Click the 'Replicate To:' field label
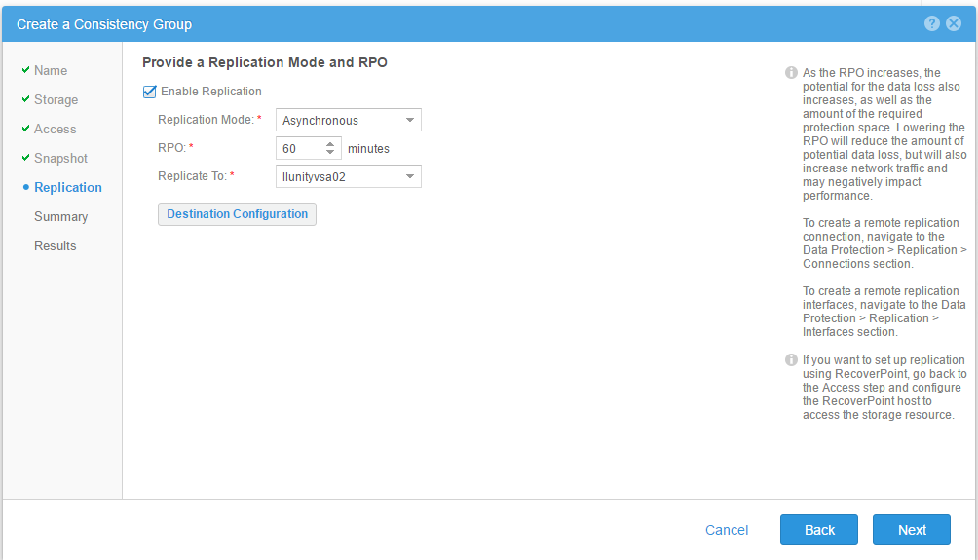Image resolution: width=978 pixels, height=560 pixels. 192,176
